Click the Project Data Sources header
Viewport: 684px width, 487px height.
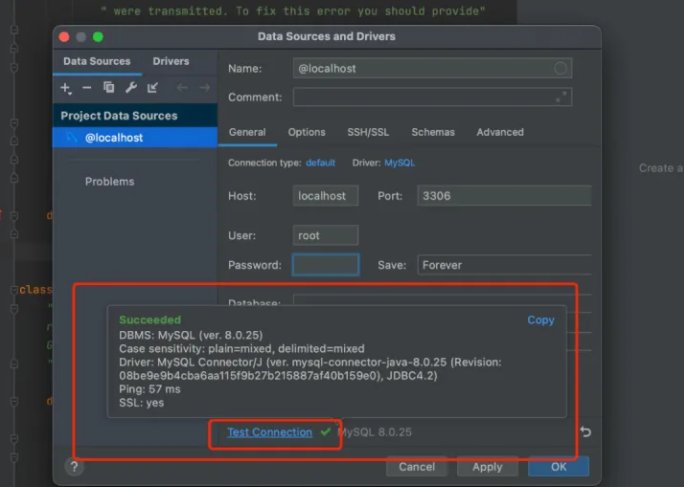point(135,116)
